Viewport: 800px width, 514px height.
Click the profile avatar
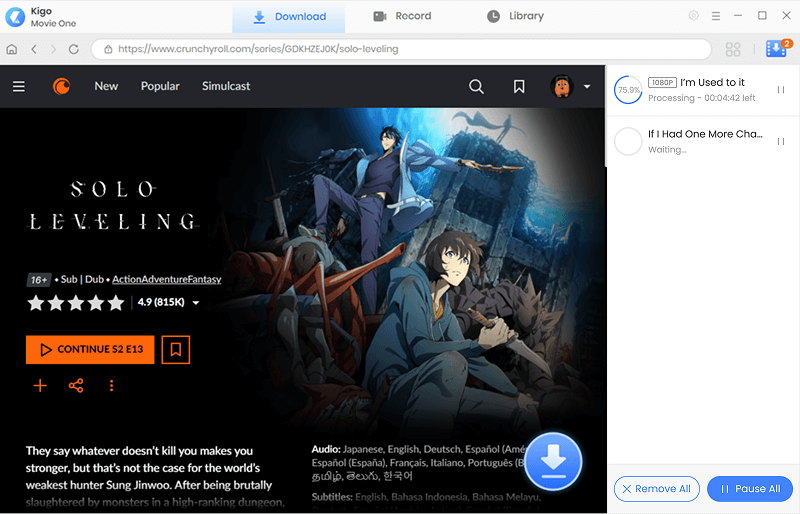[x=562, y=86]
